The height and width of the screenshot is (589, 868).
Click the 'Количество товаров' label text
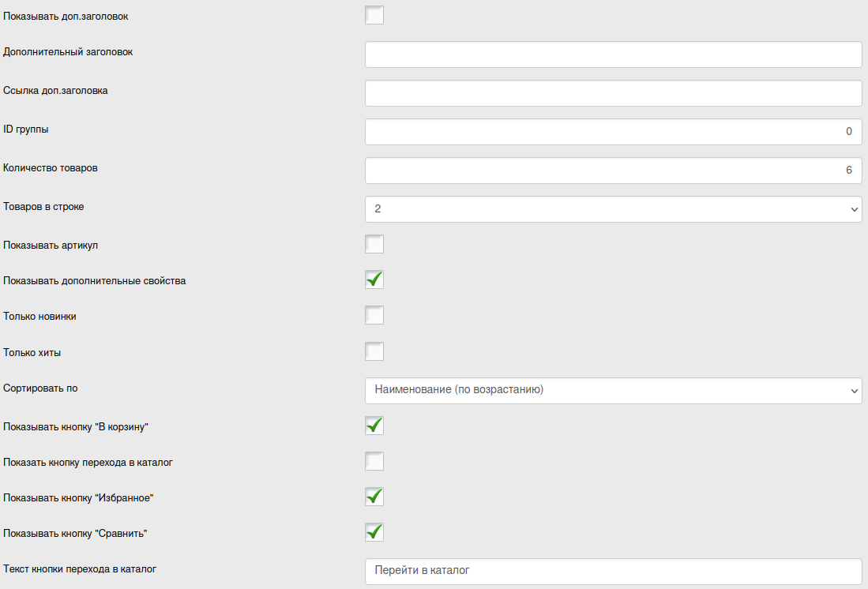pos(51,168)
